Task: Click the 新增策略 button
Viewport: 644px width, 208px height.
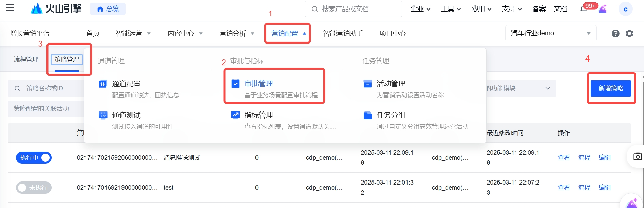Action: click(611, 88)
